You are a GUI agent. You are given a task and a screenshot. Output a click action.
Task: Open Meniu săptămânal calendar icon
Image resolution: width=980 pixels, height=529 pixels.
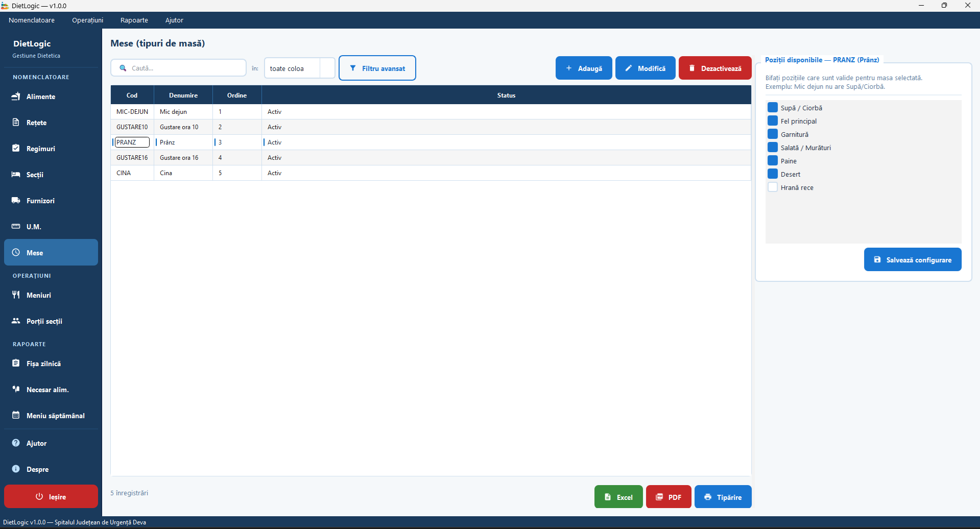point(16,416)
